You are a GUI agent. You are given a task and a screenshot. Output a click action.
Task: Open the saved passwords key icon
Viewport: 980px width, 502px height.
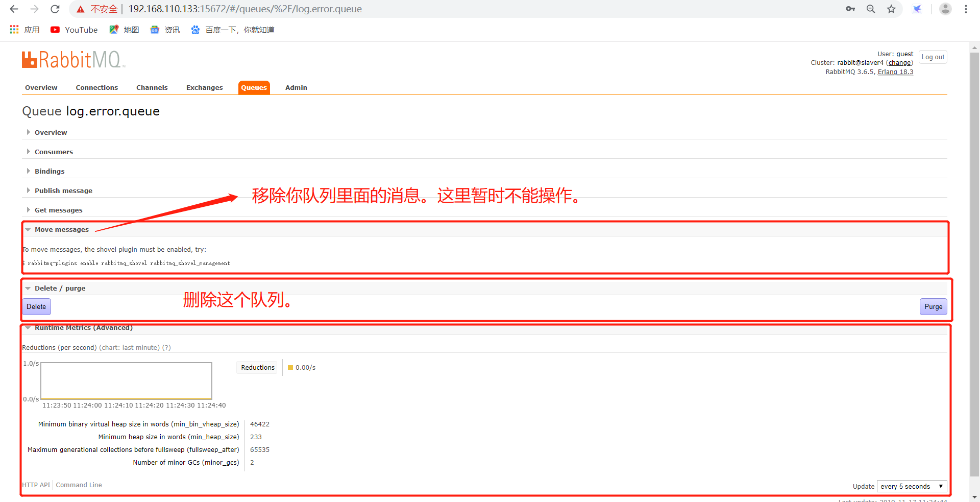pyautogui.click(x=850, y=9)
